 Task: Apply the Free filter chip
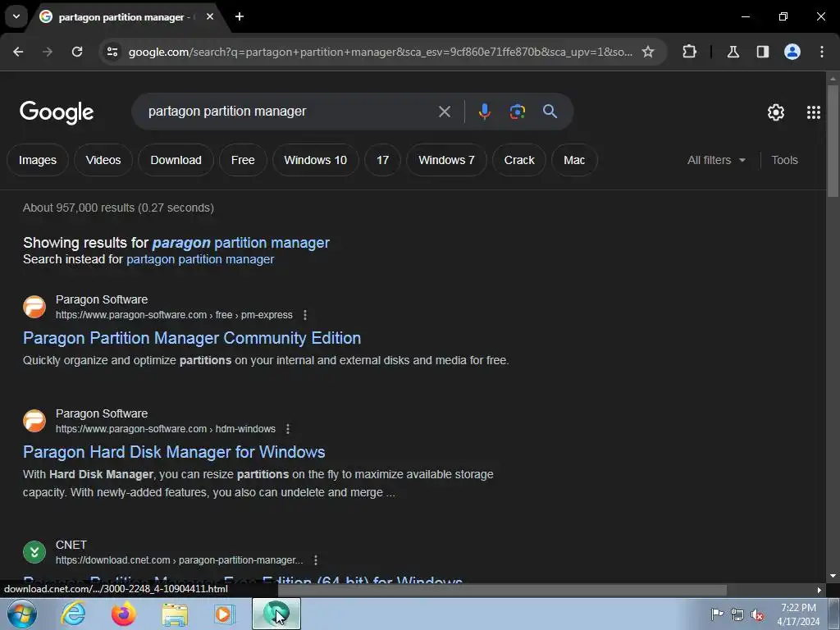click(x=243, y=160)
